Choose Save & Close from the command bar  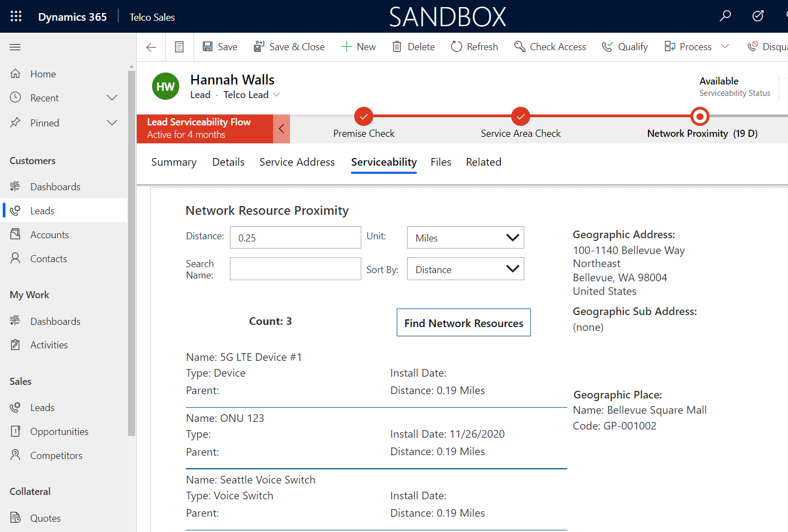tap(289, 46)
